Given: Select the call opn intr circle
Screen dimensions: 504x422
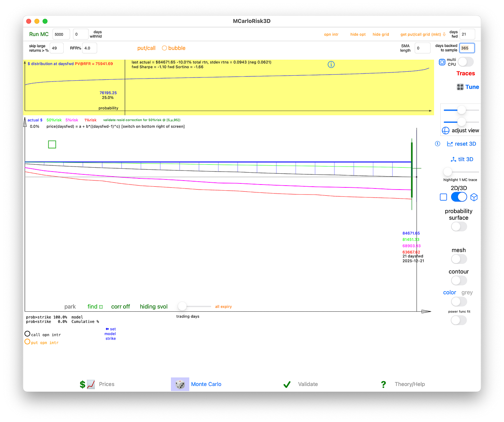Looking at the screenshot, I should (x=27, y=334).
